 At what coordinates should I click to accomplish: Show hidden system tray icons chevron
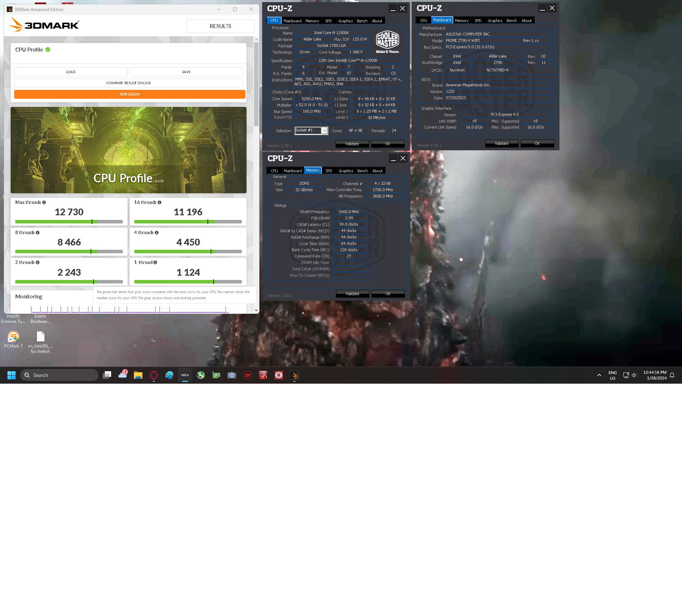pos(599,375)
